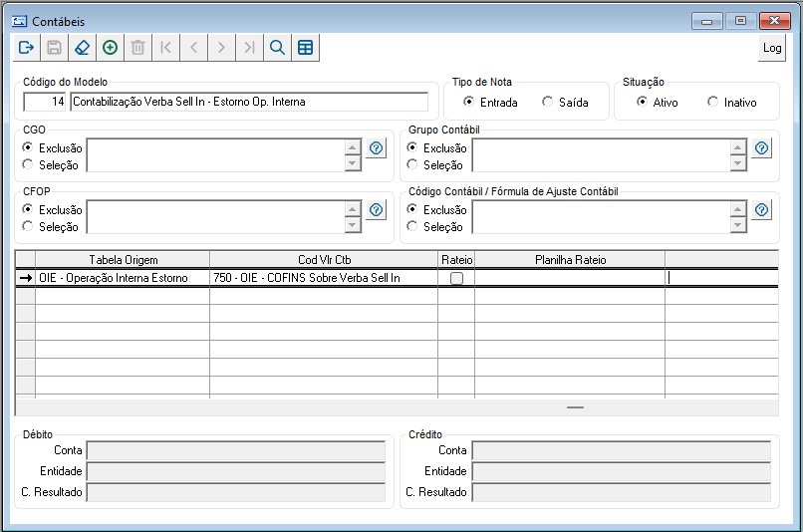Viewport: 803px width, 532px height.
Task: Open help icon beside CGO list
Action: click(x=376, y=148)
